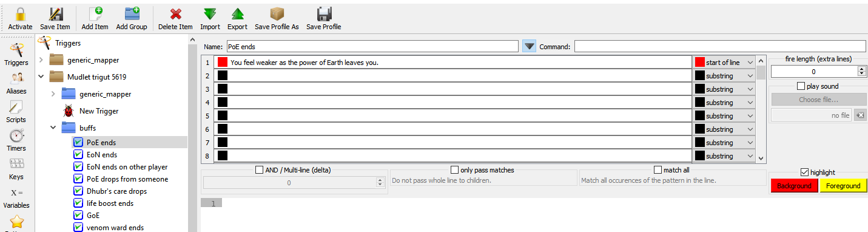Open the Aliases editor in the sidebar
The width and height of the screenshot is (868, 232).
[x=16, y=83]
